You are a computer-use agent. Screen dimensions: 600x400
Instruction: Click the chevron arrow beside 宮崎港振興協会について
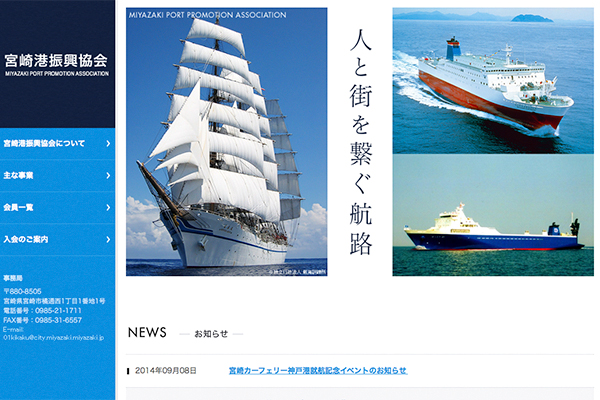click(x=108, y=144)
